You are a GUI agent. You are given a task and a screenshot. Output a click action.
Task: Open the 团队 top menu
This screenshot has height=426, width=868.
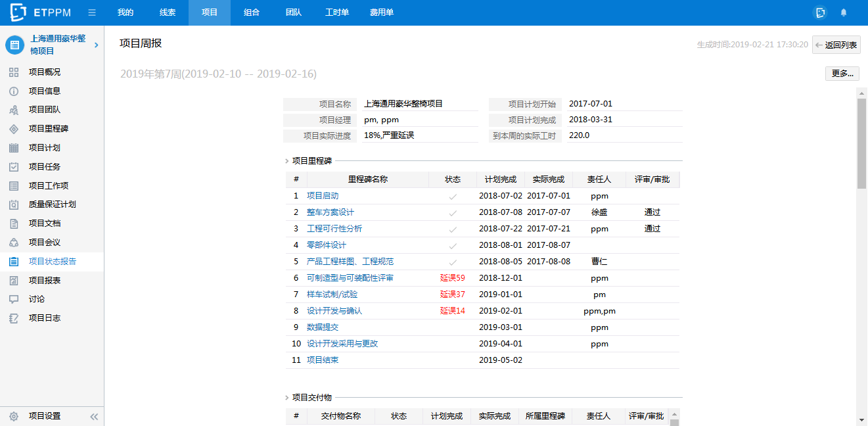(294, 12)
